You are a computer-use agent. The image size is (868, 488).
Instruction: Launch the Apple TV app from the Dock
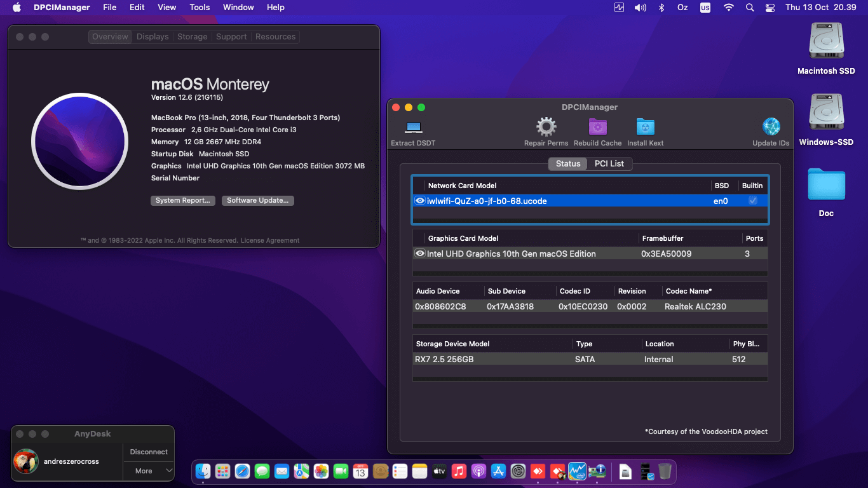[439, 471]
